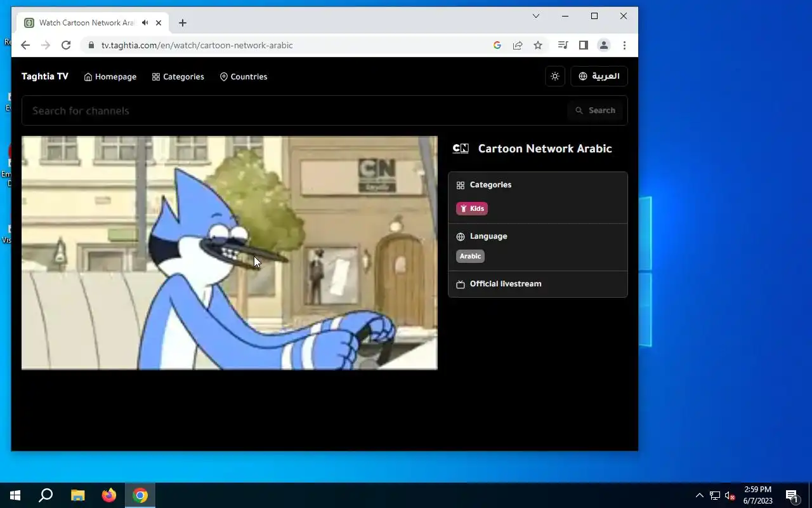Open the media control icon
Viewport: 812px width, 508px height.
coord(563,45)
